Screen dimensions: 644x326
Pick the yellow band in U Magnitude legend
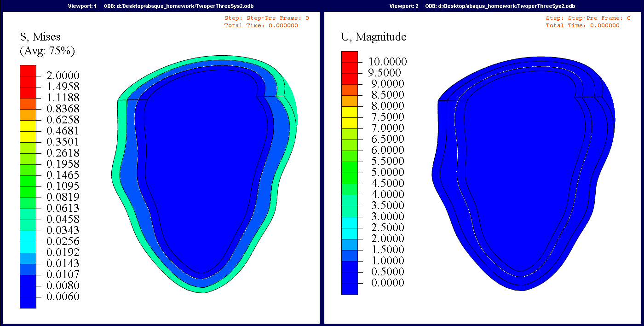tap(349, 112)
